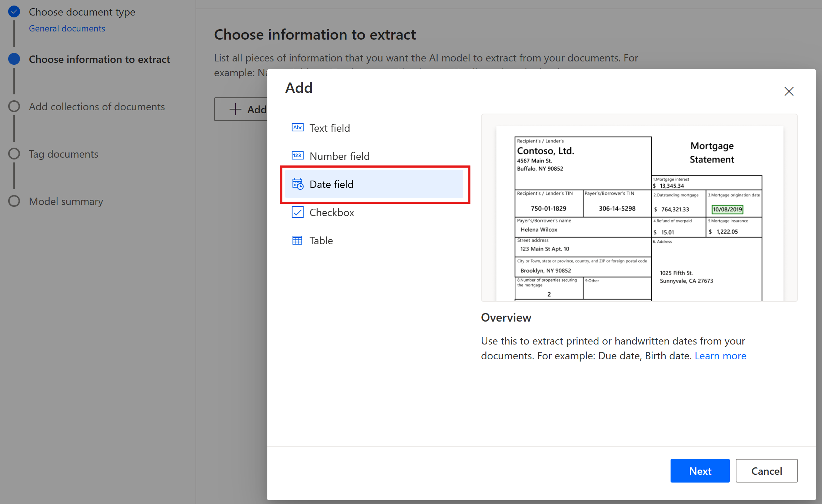Click the completed checkmark step icon

(14, 12)
